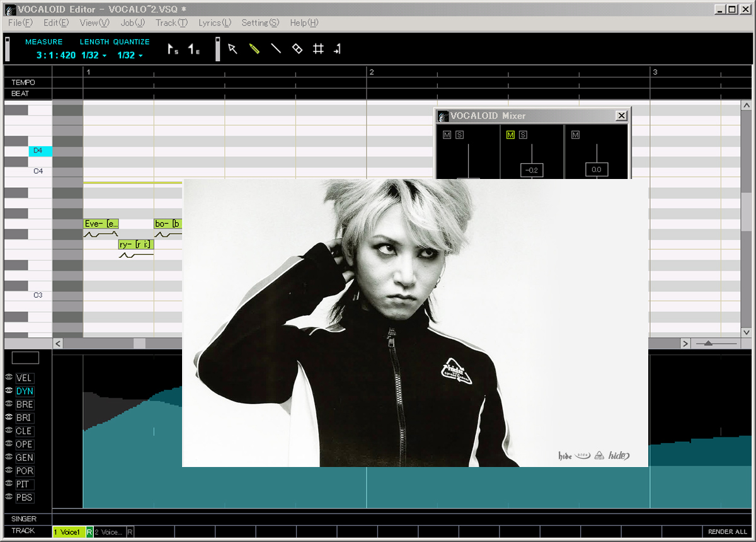Screen dimensions: 756x542
Task: Select the Pointer tool in the toolbar
Action: [x=233, y=49]
